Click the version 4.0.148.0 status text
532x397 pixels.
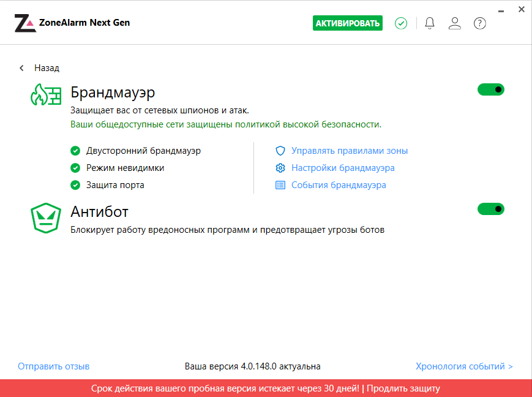pos(252,366)
